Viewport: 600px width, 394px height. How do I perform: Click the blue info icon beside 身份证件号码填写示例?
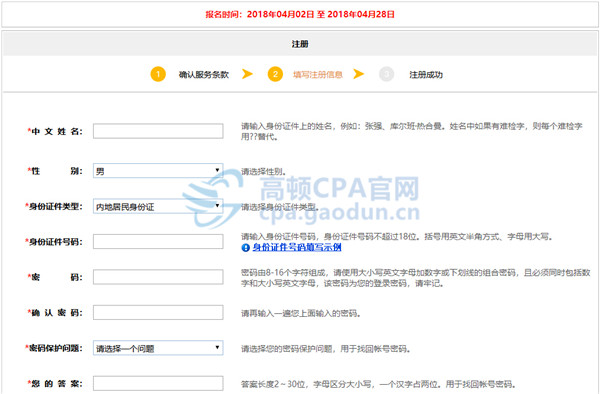pos(246,248)
